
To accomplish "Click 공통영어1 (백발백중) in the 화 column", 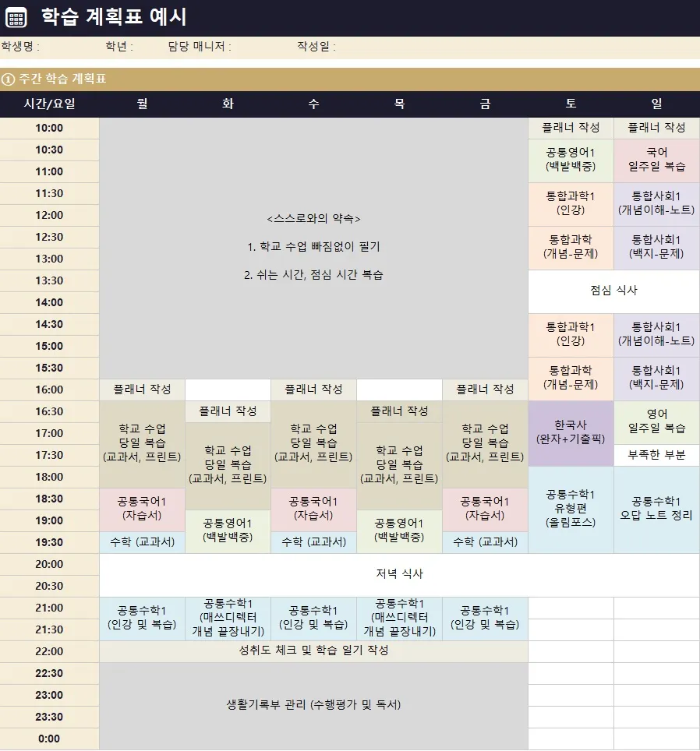I will [x=228, y=531].
